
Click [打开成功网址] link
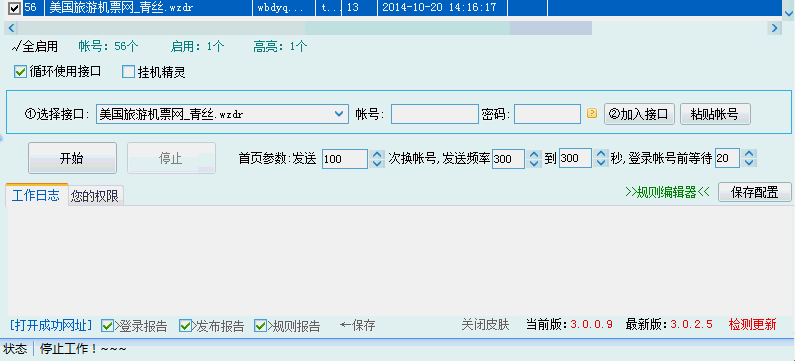pyautogui.click(x=51, y=325)
